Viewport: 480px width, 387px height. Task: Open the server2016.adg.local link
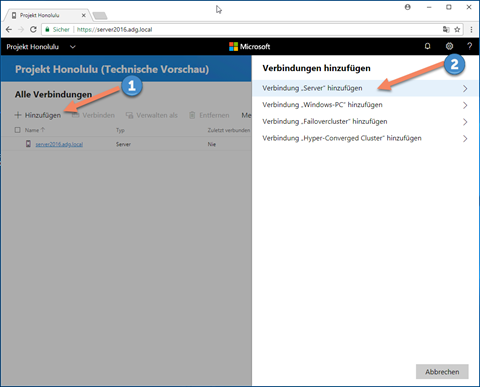click(59, 144)
